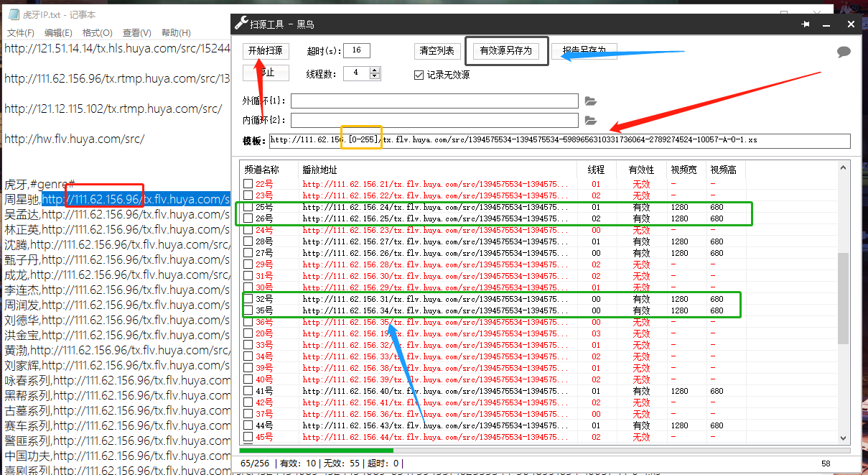The height and width of the screenshot is (475, 868).
Task: Click the 有效源另存为 save valid sources button
Action: 506,51
